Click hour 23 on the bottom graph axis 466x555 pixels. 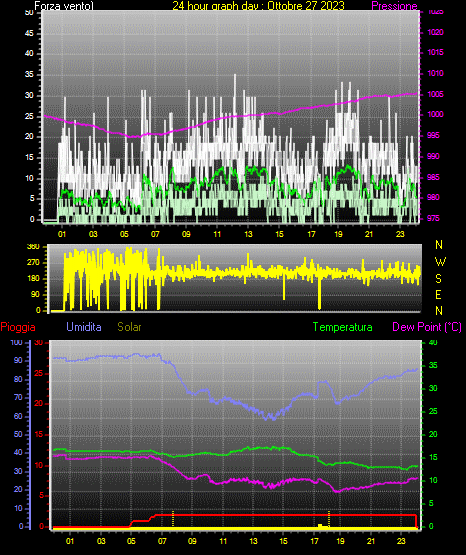401,541
